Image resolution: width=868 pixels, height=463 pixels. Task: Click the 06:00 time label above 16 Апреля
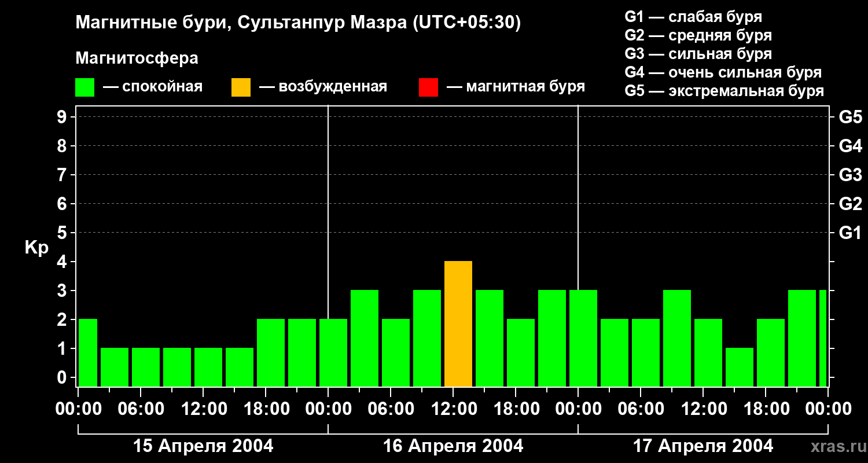click(391, 409)
